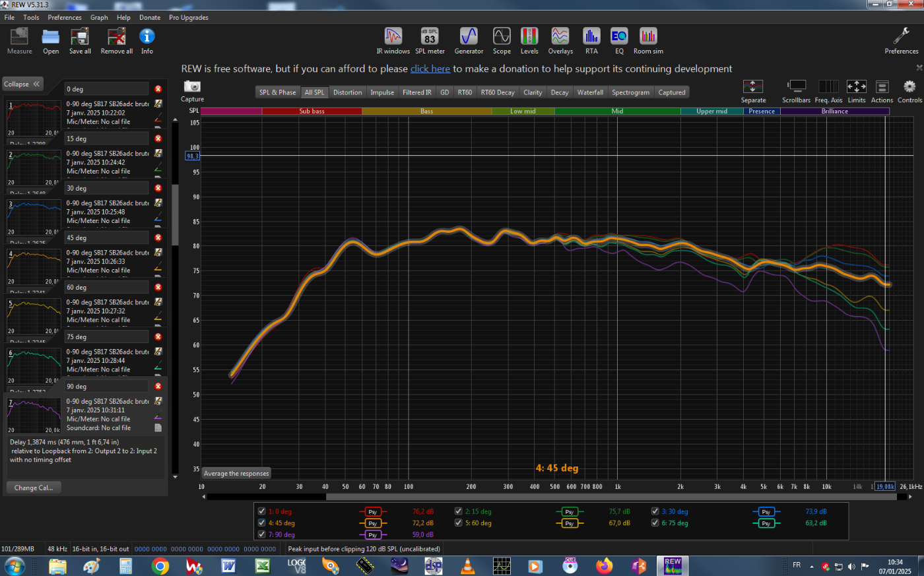
Task: Follow the 'click here' donation link
Action: click(430, 69)
